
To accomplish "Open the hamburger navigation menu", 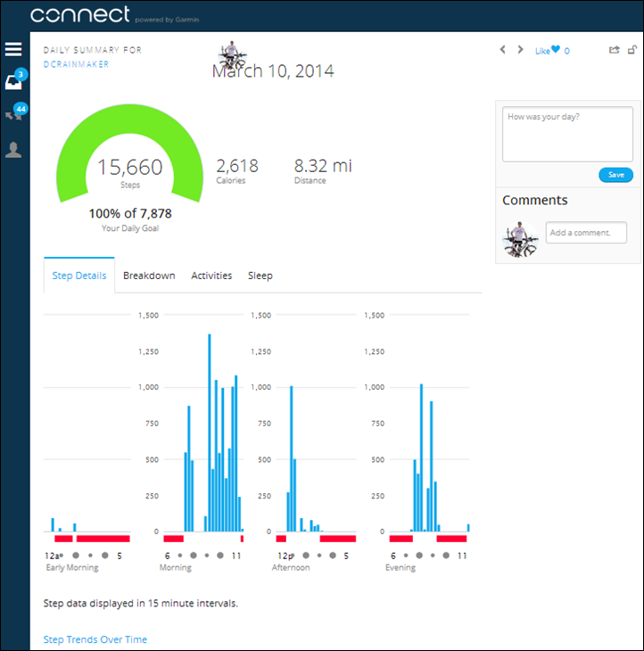I will (13, 49).
